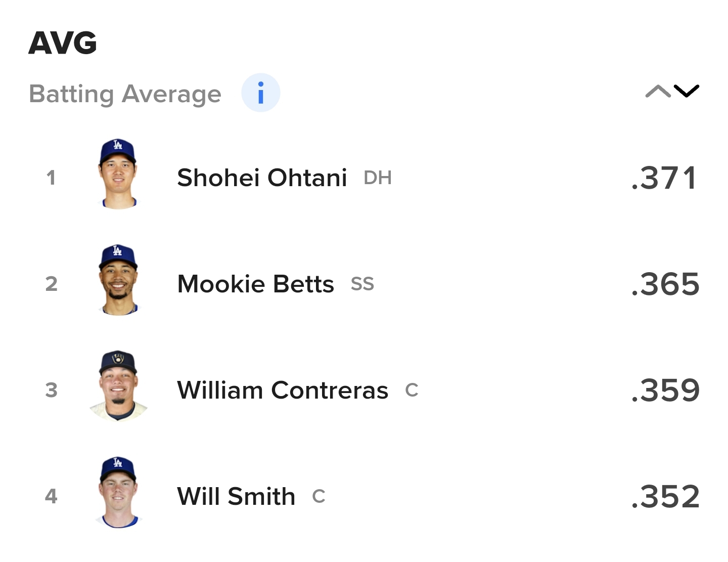Open William Contreras's headshot photo
Image resolution: width=728 pixels, height=562 pixels.
tap(118, 385)
